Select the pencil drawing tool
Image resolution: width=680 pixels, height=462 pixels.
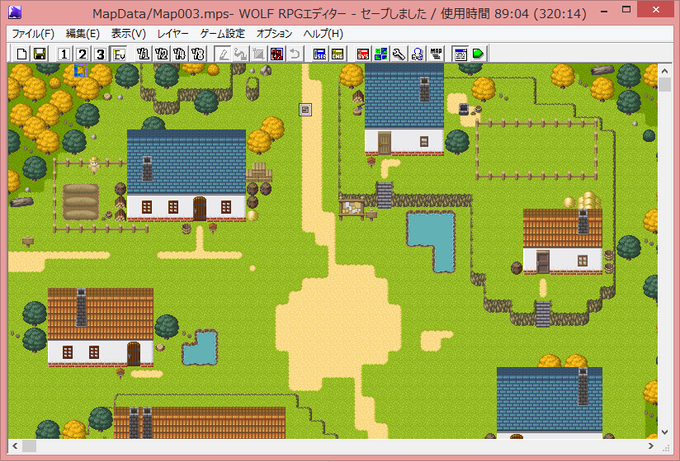(x=223, y=54)
